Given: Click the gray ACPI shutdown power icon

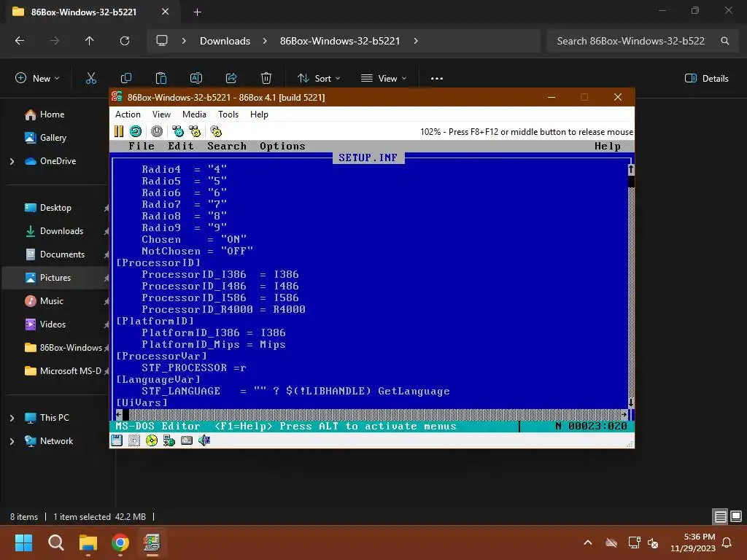Looking at the screenshot, I should click(157, 131).
